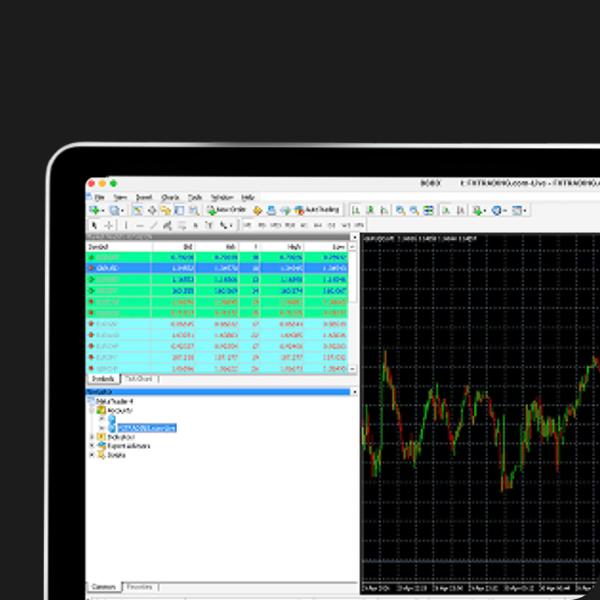
Task: Toggle Chart Shift
Action: point(461,210)
